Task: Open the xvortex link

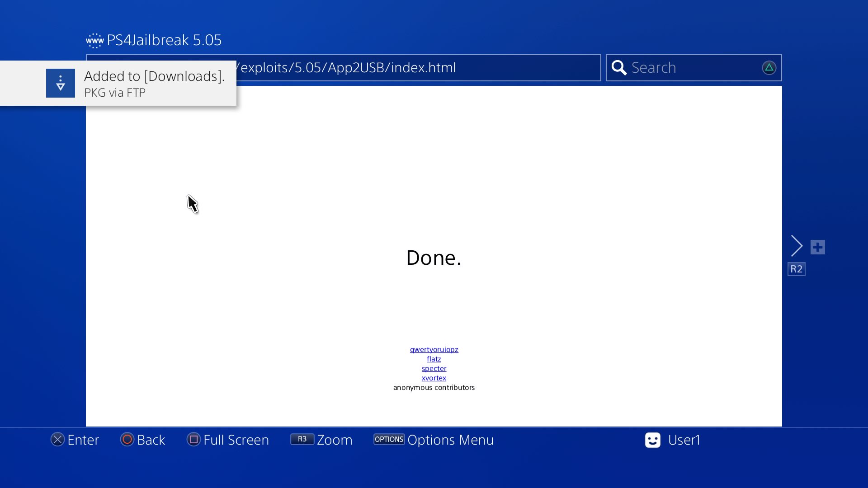Action: [434, 378]
